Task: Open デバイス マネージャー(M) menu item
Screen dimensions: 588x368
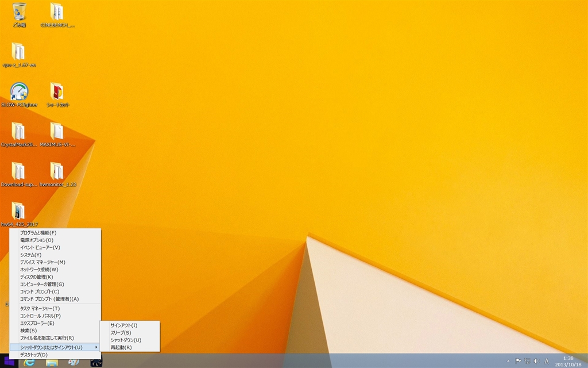Action: 55,262
